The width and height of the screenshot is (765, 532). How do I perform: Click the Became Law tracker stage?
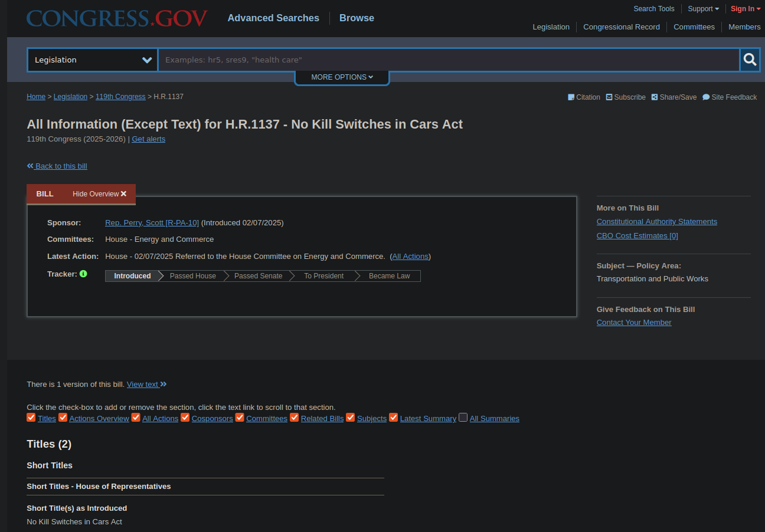(390, 276)
